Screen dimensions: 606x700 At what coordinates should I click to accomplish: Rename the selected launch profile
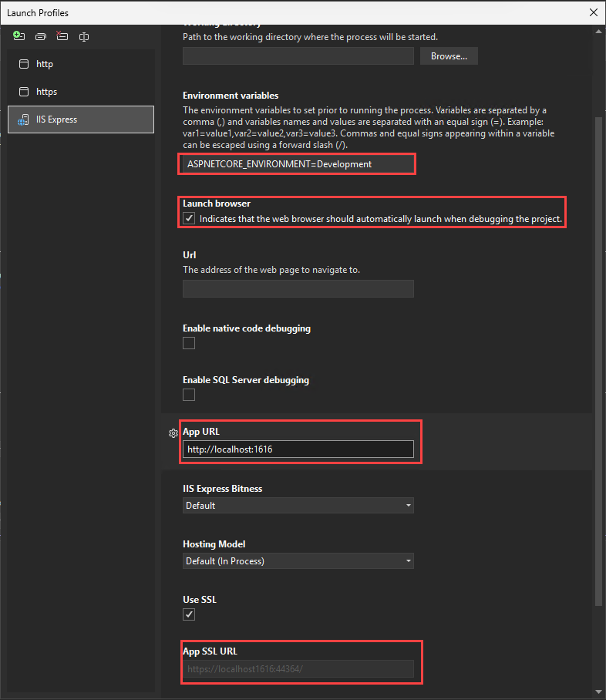(83, 36)
